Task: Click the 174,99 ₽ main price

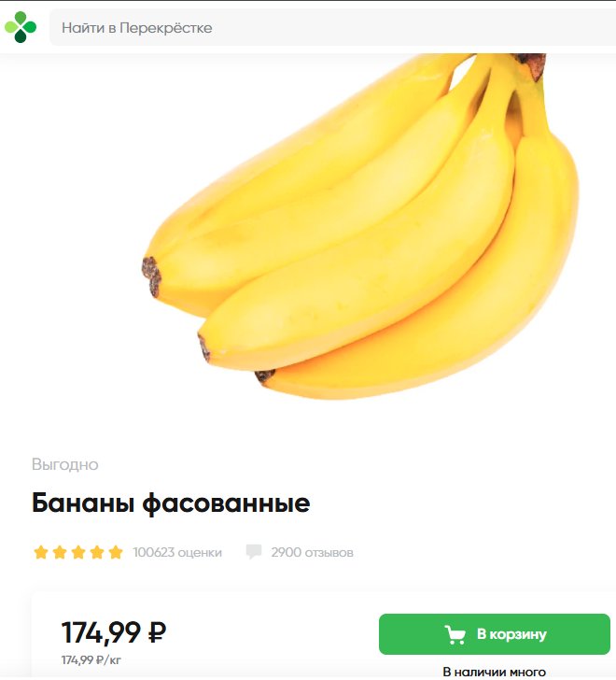Action: [114, 632]
